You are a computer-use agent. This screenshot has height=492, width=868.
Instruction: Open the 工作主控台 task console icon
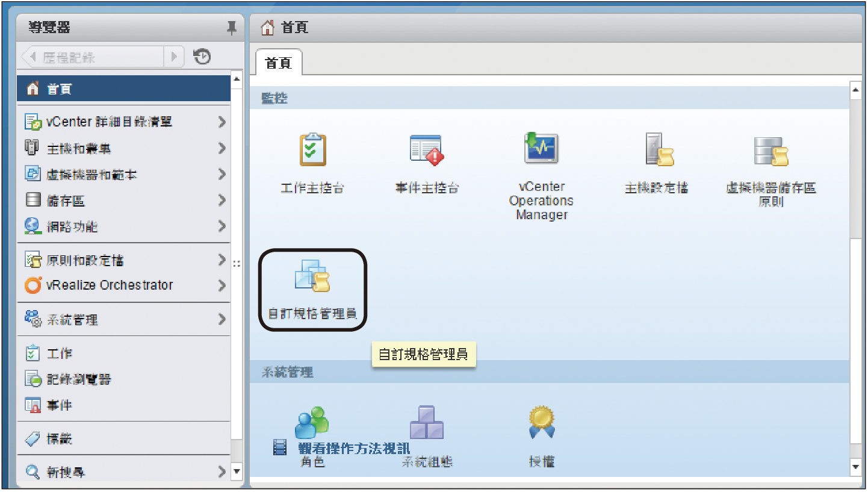point(312,149)
